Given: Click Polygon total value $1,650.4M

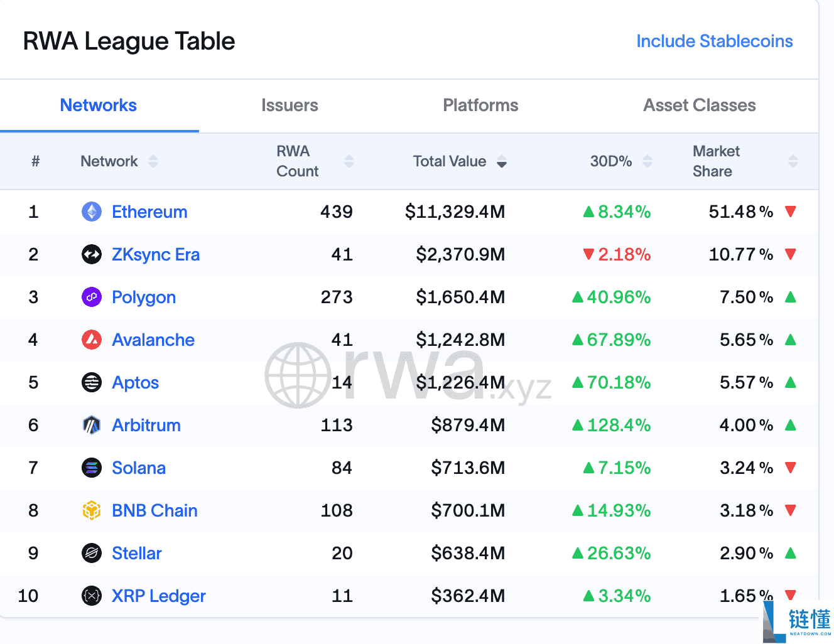Looking at the screenshot, I should click(460, 297).
